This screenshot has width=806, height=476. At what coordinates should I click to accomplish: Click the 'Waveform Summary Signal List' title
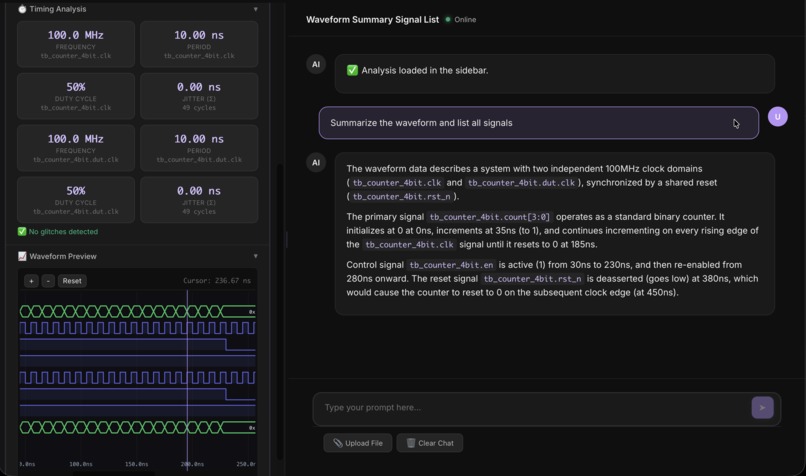372,20
